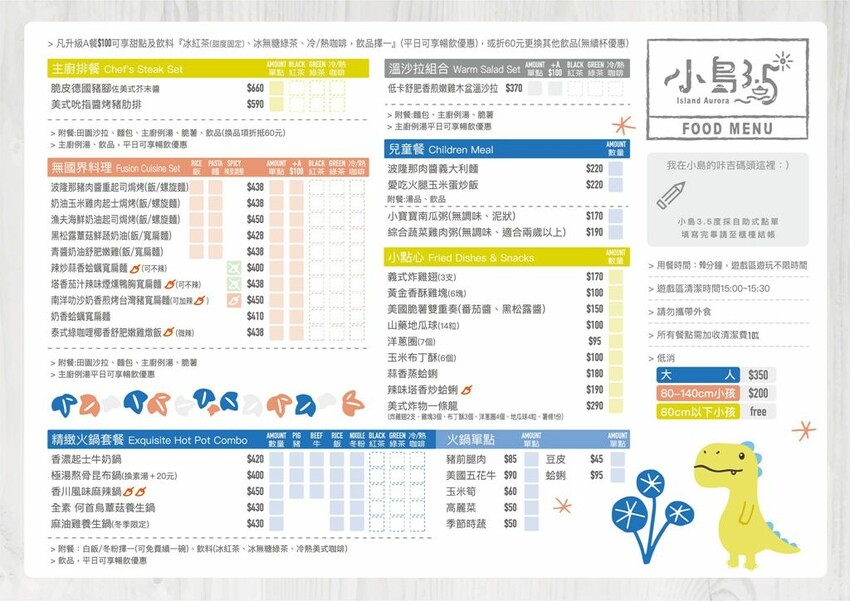The height and width of the screenshot is (601, 850).
Task: Click the add-spicy chili box on the $450 row
Action: [234, 299]
